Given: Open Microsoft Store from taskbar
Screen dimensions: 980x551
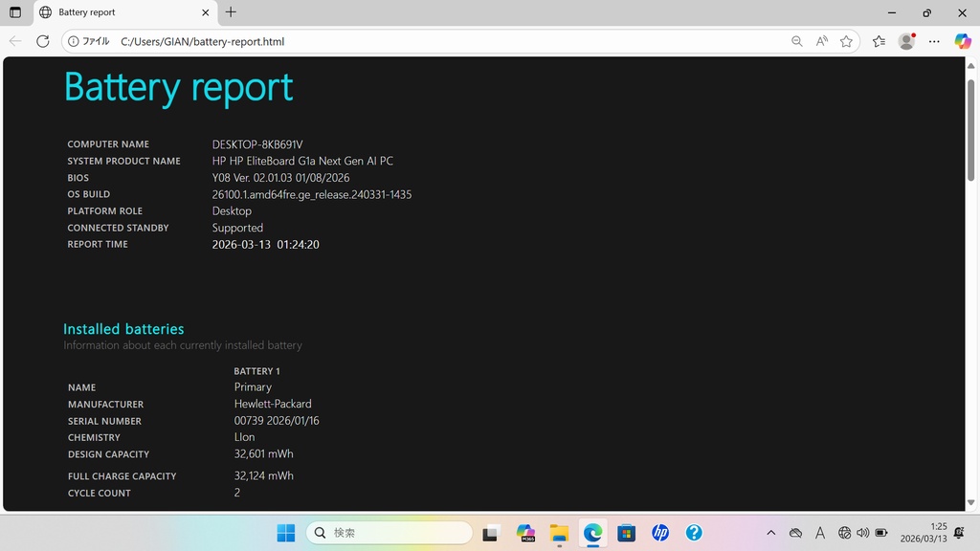Looking at the screenshot, I should pos(627,533).
